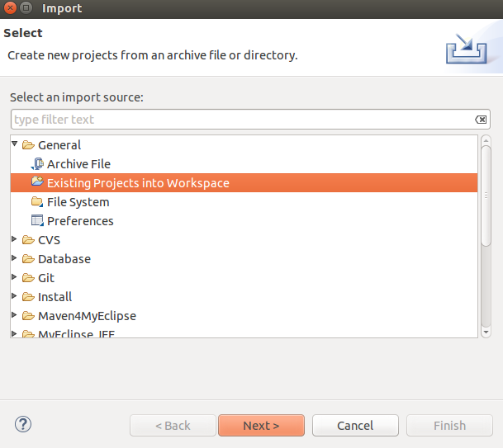Click the CVS folder icon
Viewport: 503px width, 448px height.
pos(28,240)
